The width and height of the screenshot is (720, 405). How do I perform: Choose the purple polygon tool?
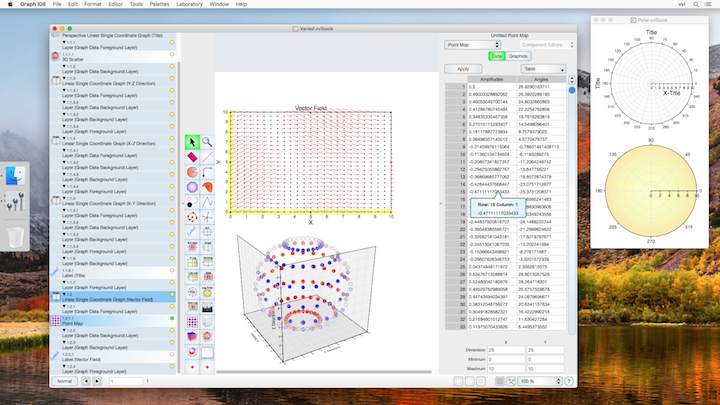pos(192,187)
